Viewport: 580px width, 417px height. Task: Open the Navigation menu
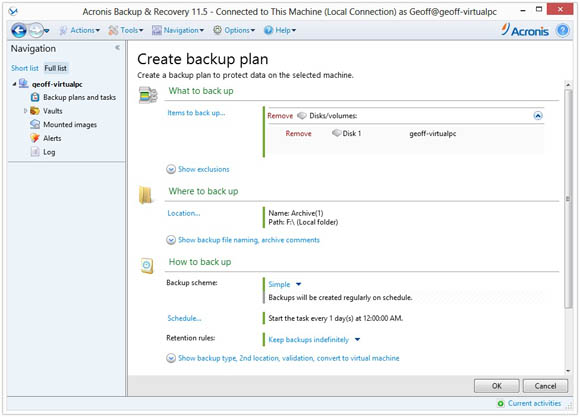pyautogui.click(x=183, y=30)
